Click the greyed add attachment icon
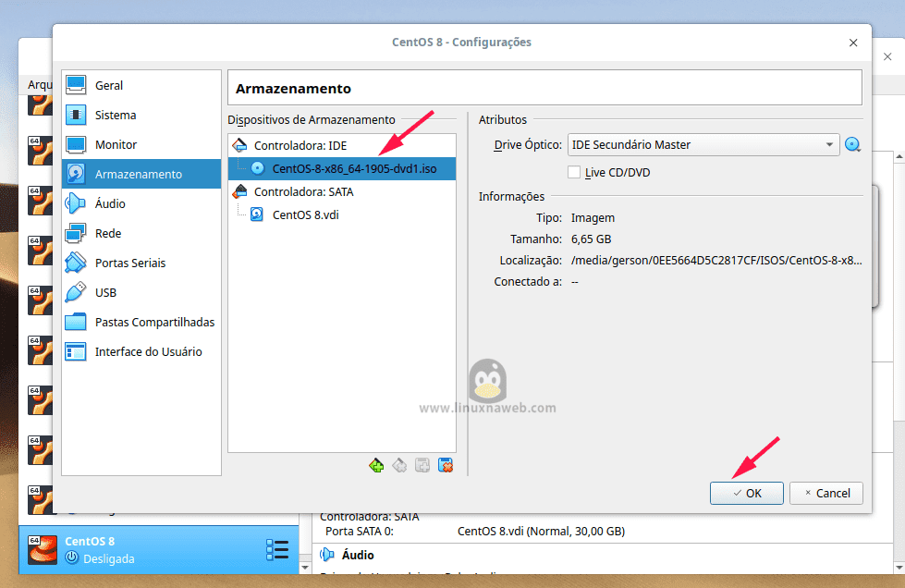Image resolution: width=905 pixels, height=588 pixels. coord(422,465)
